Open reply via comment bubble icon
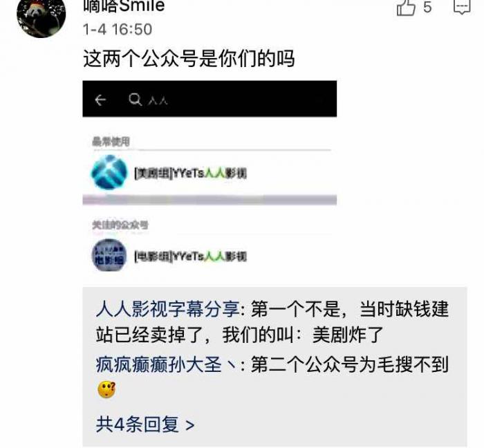 (x=462, y=6)
